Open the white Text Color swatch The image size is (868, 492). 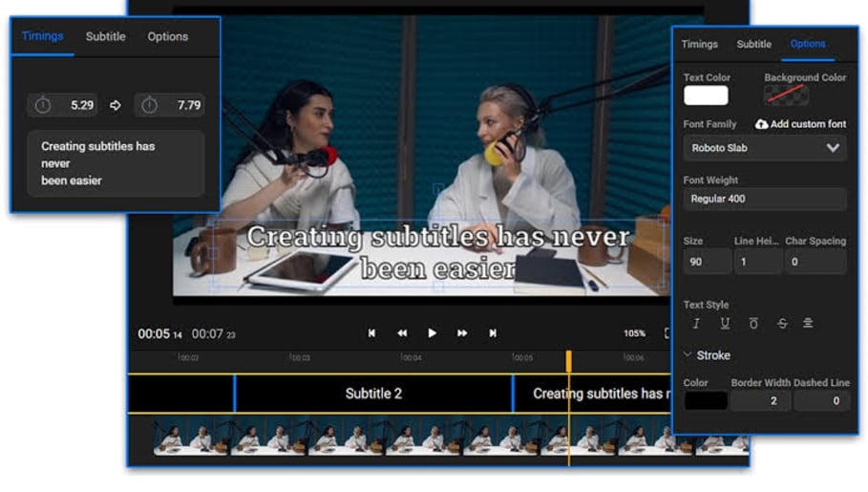click(x=706, y=96)
